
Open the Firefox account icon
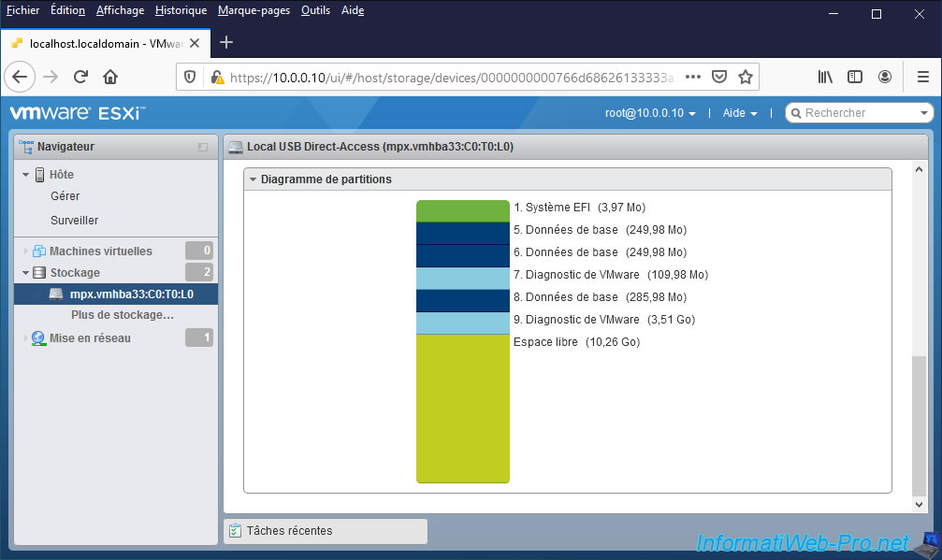pyautogui.click(x=885, y=77)
